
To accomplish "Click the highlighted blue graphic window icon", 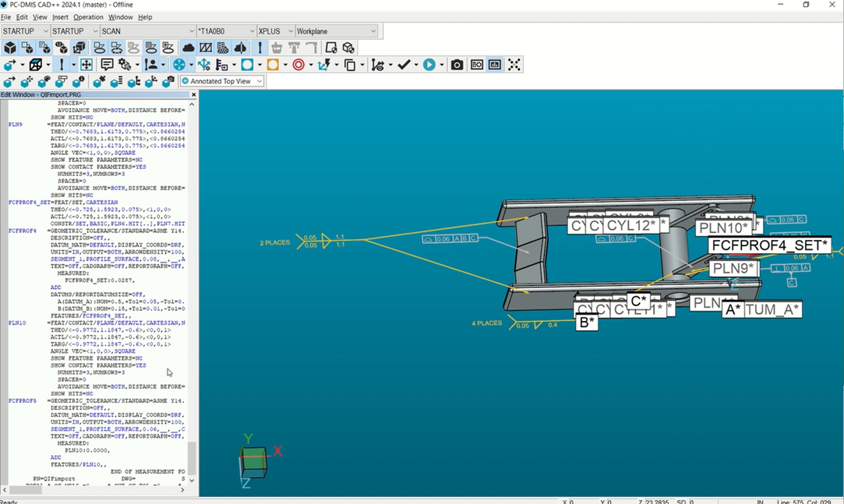I will (495, 64).
